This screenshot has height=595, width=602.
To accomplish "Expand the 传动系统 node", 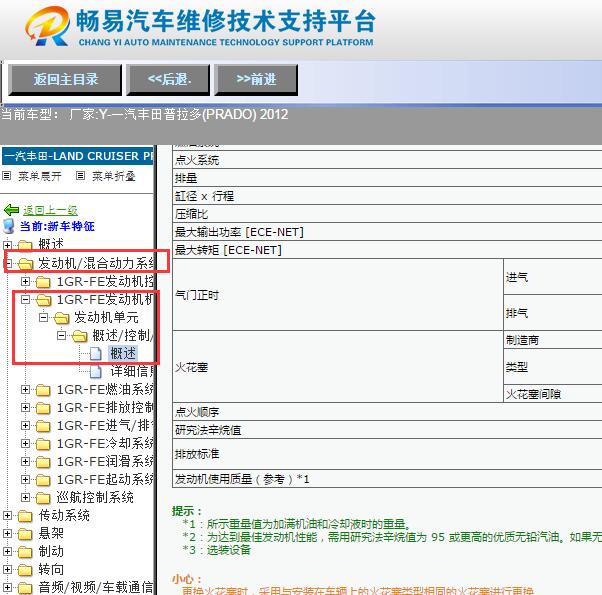I will tap(7, 516).
